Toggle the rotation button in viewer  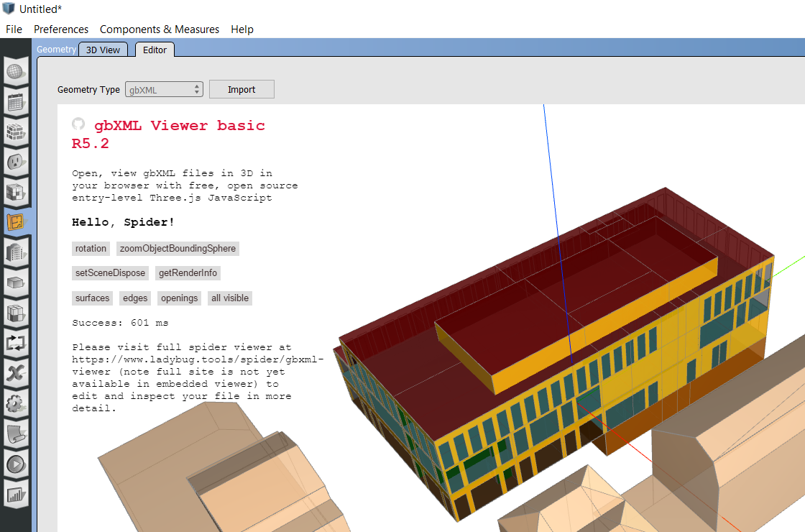click(x=91, y=249)
